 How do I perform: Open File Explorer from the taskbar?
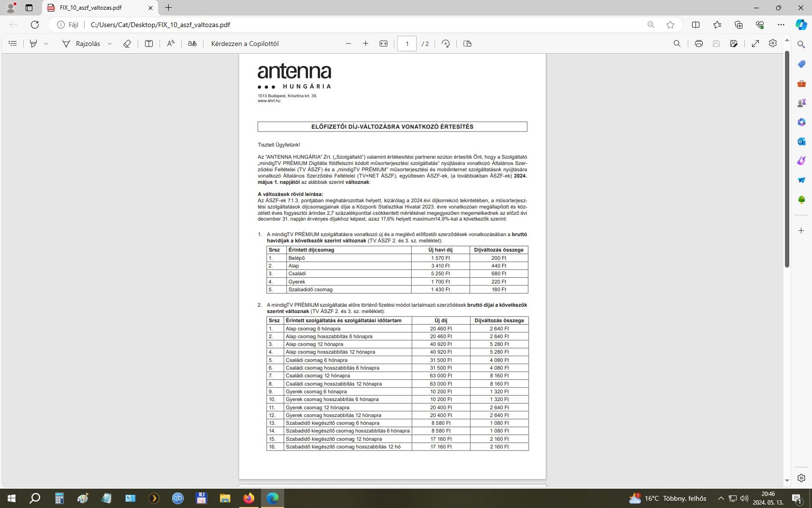tap(225, 498)
